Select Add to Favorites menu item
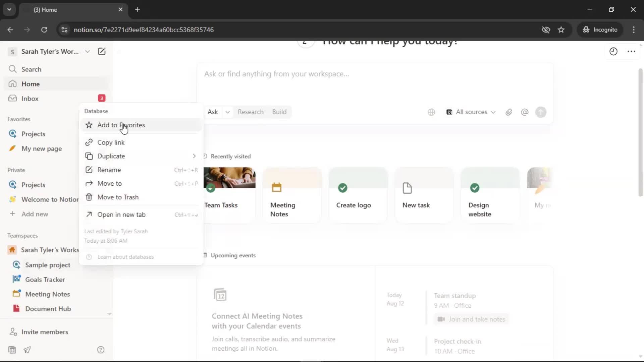Image resolution: width=644 pixels, height=362 pixels. point(141,125)
